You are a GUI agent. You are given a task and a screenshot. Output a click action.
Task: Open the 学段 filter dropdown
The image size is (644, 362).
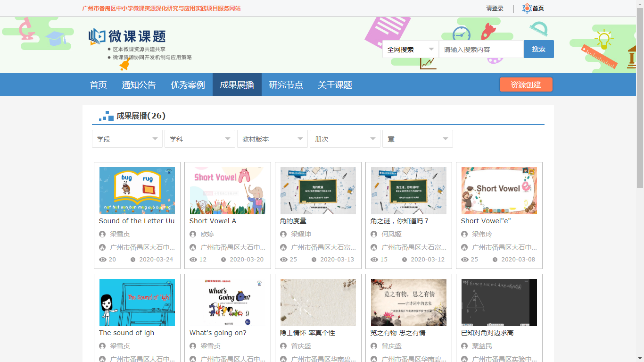click(127, 139)
